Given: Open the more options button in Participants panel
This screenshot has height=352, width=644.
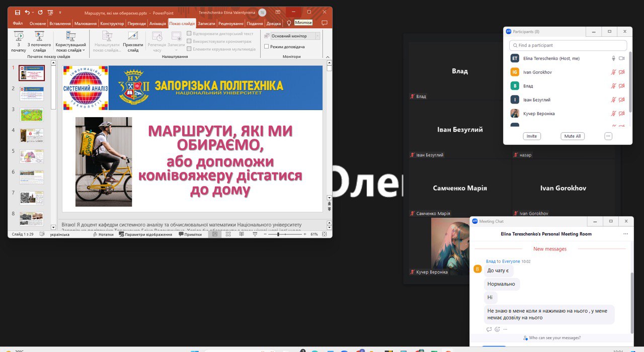Looking at the screenshot, I should point(608,136).
